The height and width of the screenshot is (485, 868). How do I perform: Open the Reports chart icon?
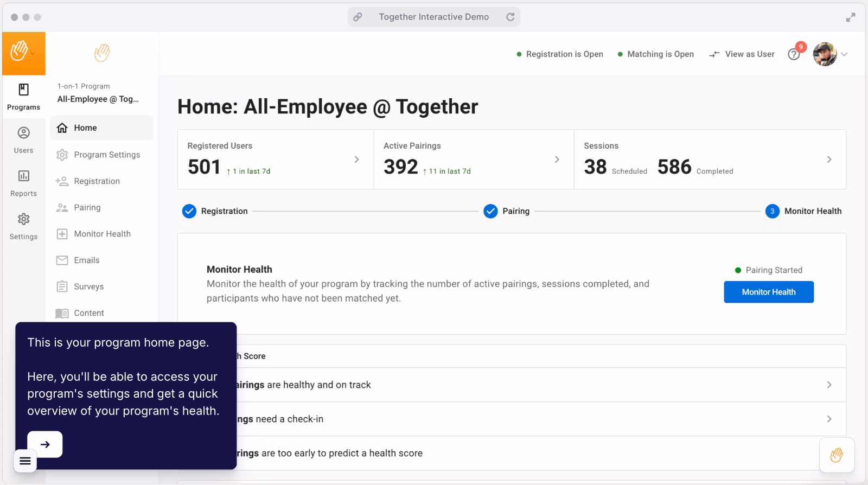coord(23,176)
